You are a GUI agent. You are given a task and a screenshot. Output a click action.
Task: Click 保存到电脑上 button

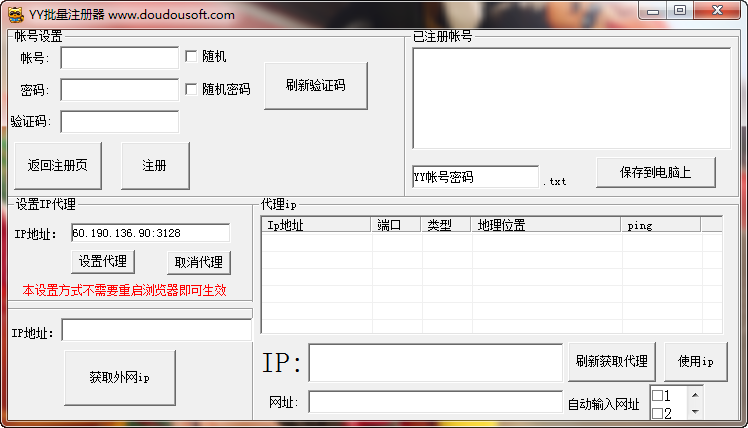click(655, 172)
